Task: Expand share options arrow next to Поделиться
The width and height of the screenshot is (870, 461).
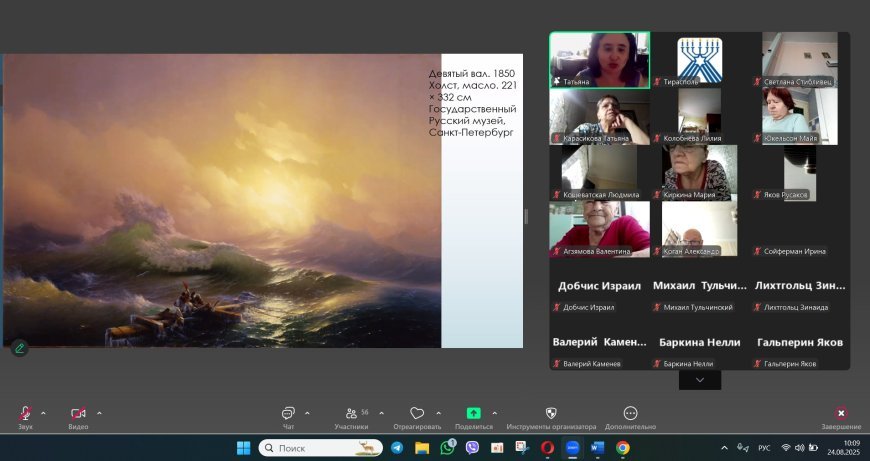Action: tap(494, 413)
